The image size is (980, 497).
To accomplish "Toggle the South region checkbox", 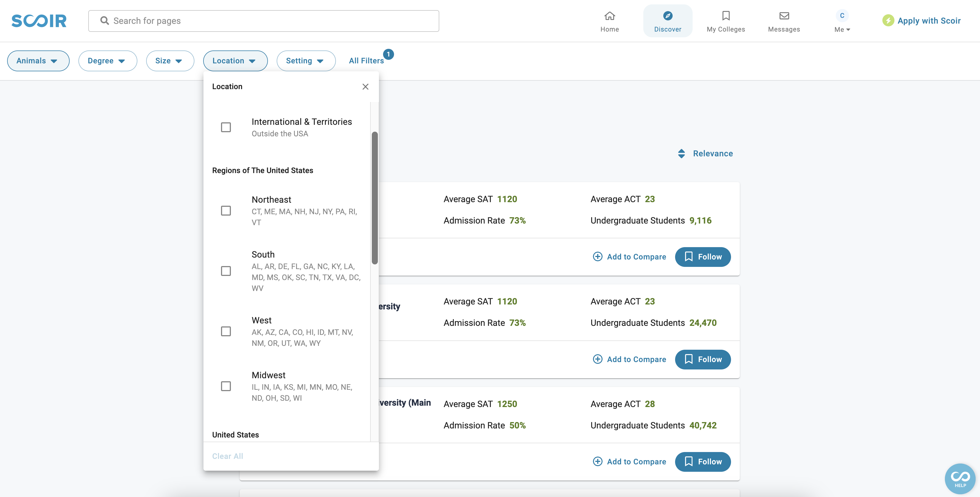I will (226, 271).
